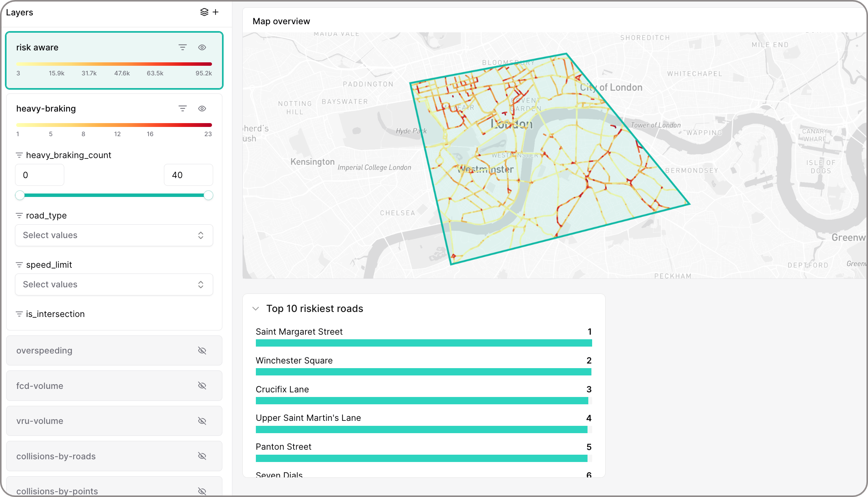Click the heavy_braking_count maximum slider handle
The height and width of the screenshot is (497, 868).
pos(208,195)
